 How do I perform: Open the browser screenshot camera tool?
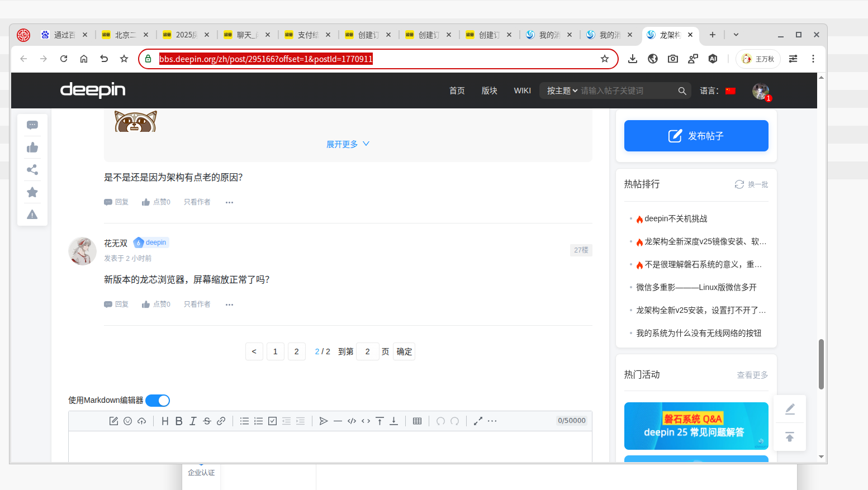[673, 59]
